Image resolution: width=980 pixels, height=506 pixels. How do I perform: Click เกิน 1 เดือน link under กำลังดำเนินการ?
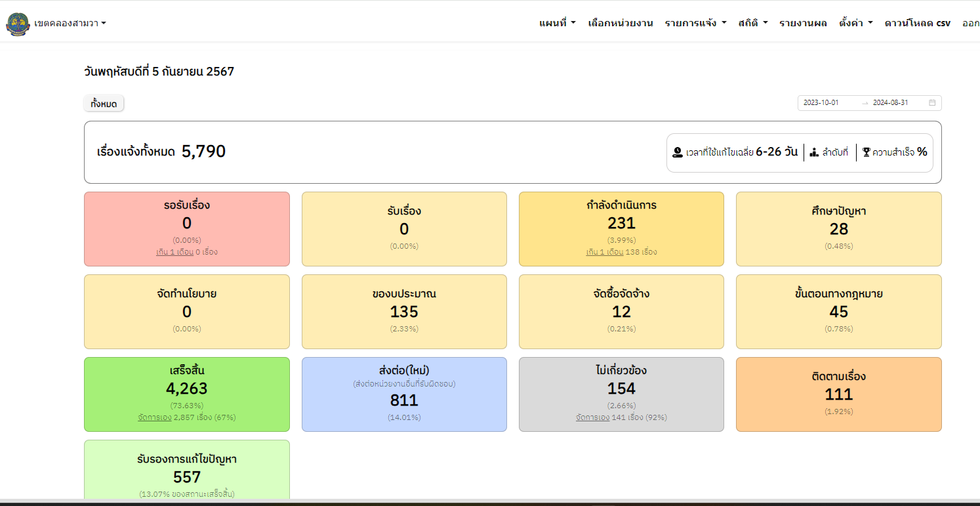[604, 252]
